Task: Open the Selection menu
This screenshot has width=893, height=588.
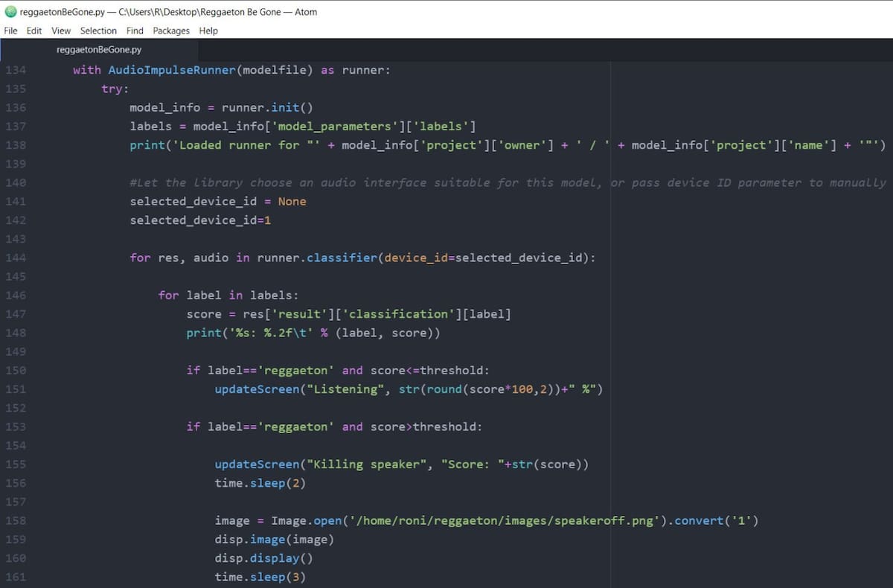Action: [98, 31]
